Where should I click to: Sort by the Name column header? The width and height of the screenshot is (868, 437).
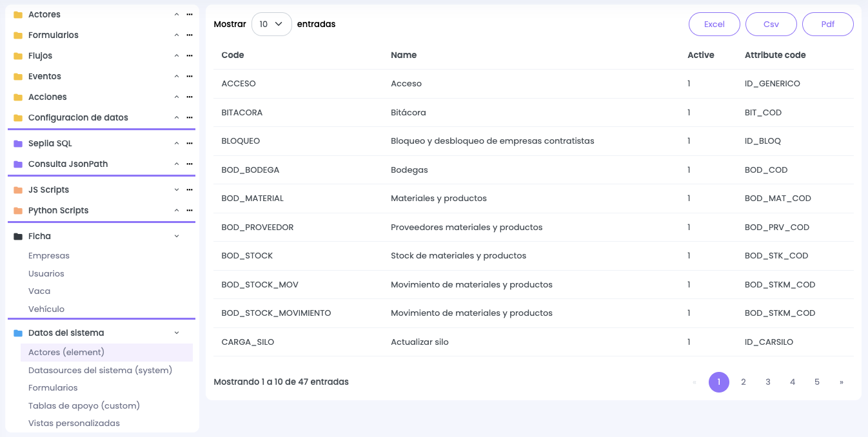(404, 55)
